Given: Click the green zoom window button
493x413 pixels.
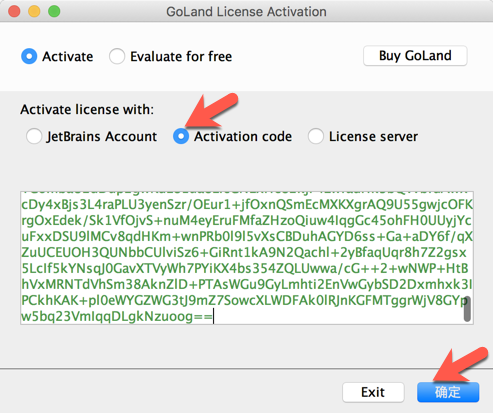Looking at the screenshot, I should click(x=54, y=11).
